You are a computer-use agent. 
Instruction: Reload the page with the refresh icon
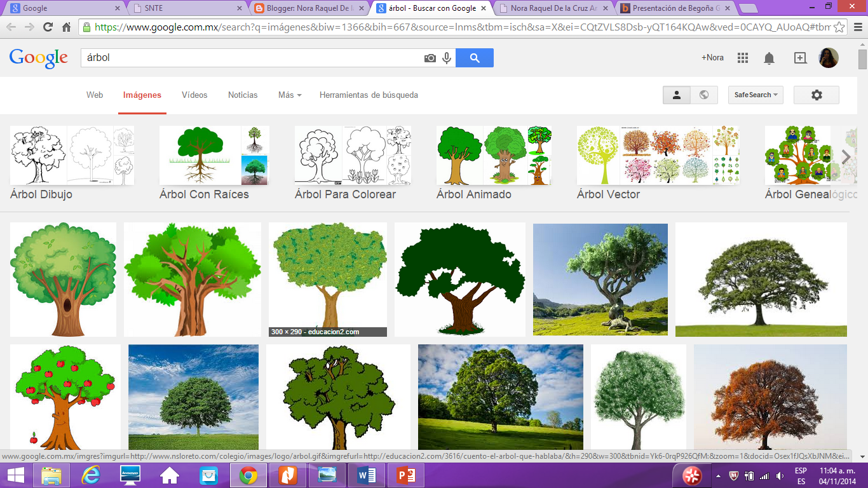click(48, 27)
